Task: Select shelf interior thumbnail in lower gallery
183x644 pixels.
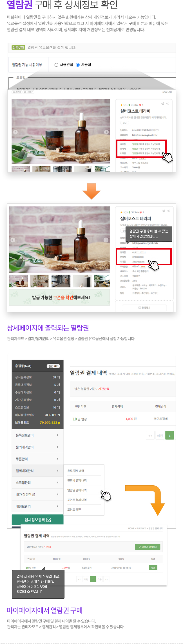Action: tap(40, 281)
